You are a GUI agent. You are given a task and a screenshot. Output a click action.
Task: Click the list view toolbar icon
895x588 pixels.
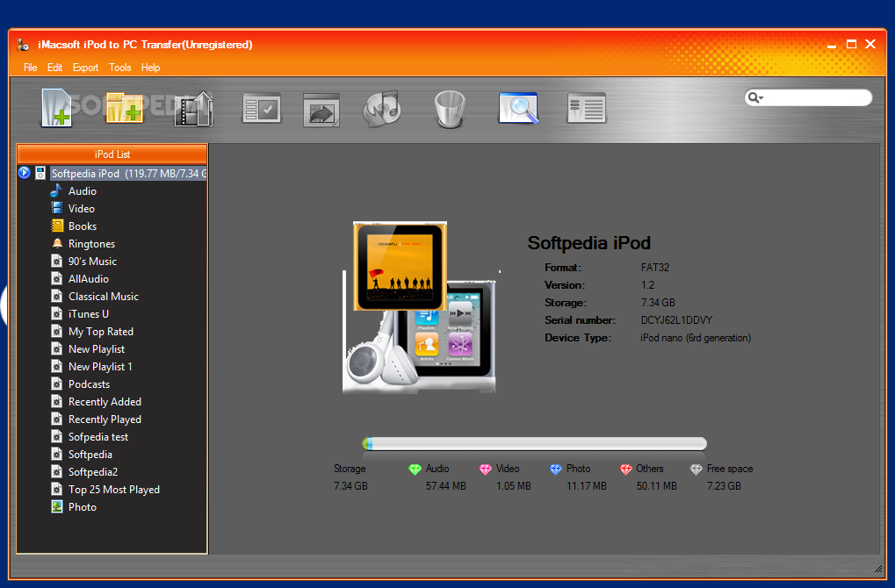pos(586,108)
